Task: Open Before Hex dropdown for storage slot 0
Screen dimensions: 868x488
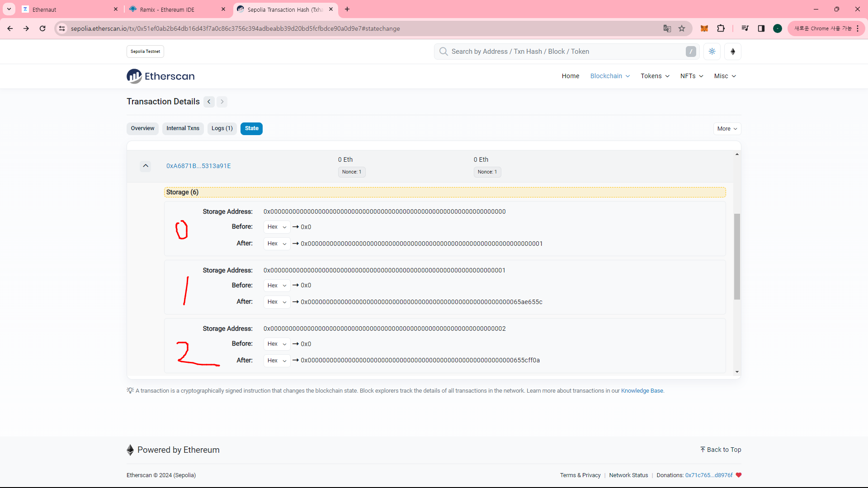Action: 277,227
